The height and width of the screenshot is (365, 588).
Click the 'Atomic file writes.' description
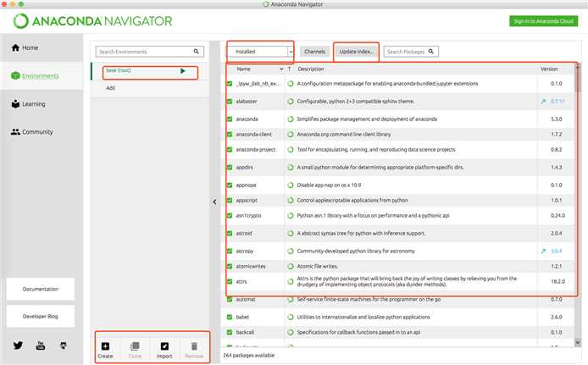(x=317, y=266)
